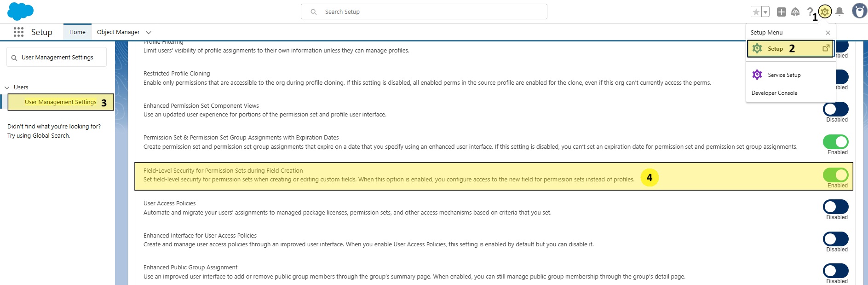Open the App Launcher grid icon
Screen dimensions: 868x285
18,32
